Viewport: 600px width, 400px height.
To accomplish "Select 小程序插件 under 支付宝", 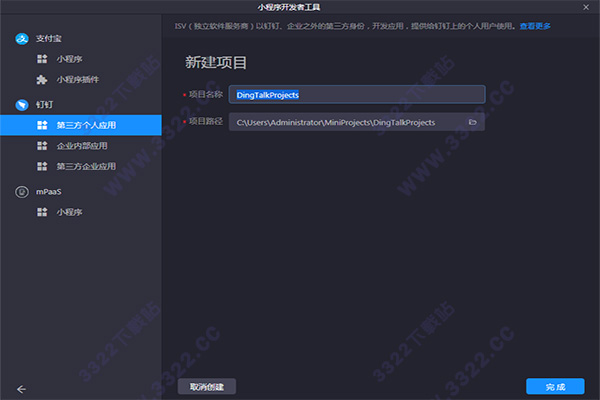I will point(81,79).
